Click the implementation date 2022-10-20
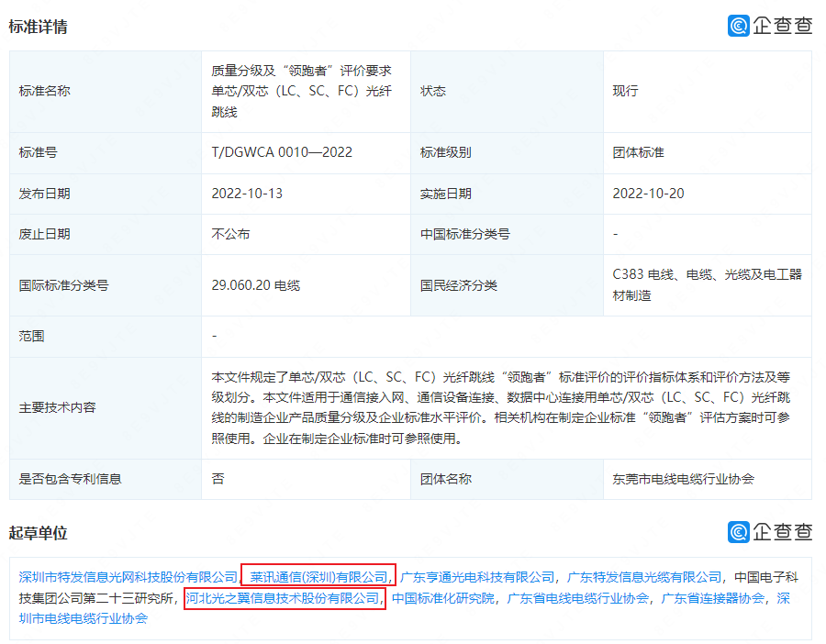826x644 pixels. point(648,194)
